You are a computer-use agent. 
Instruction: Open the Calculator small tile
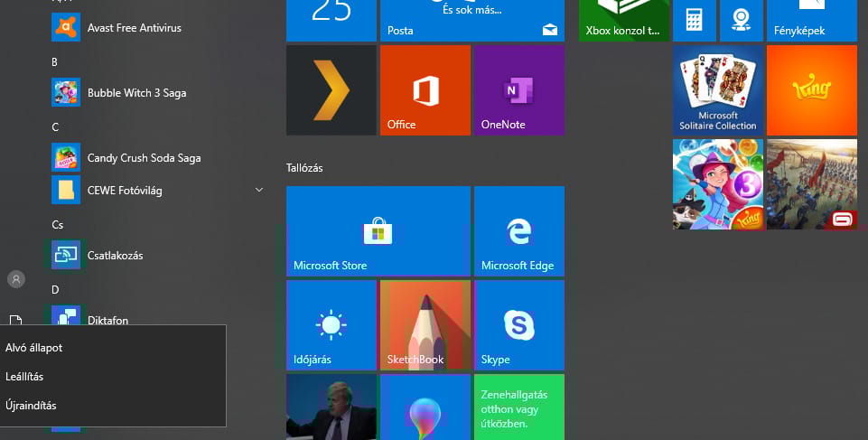tap(695, 21)
